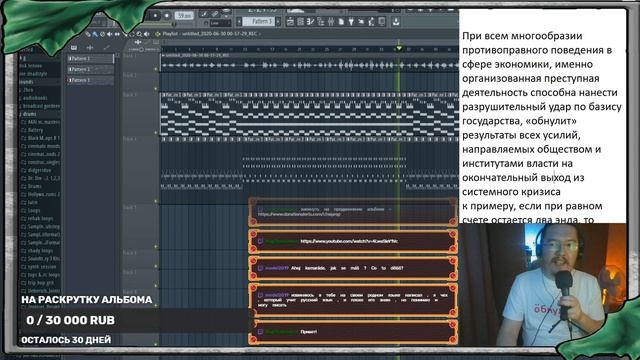
Task: Click the Playlist title with REC filename
Action: tap(210, 33)
